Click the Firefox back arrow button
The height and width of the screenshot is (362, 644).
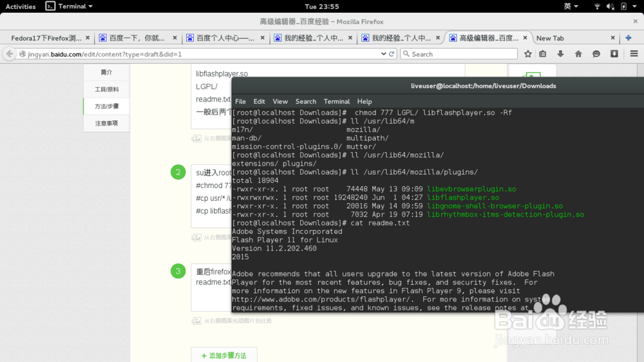click(10, 54)
